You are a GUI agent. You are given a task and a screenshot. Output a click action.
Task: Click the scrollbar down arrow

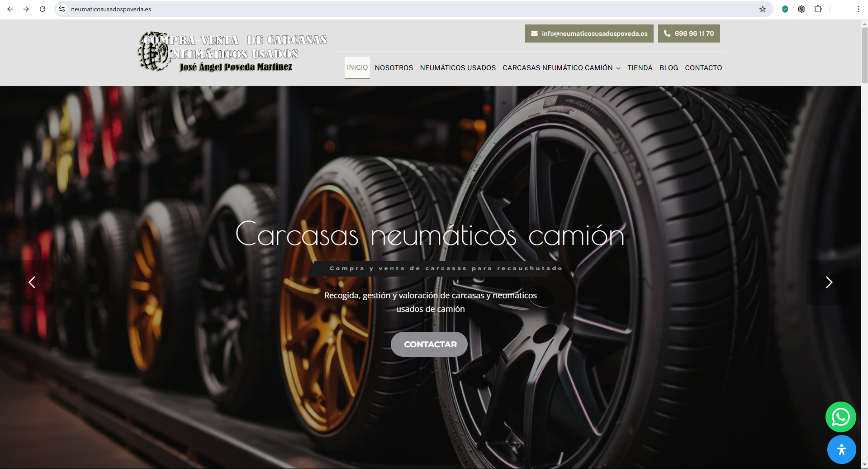click(x=864, y=465)
